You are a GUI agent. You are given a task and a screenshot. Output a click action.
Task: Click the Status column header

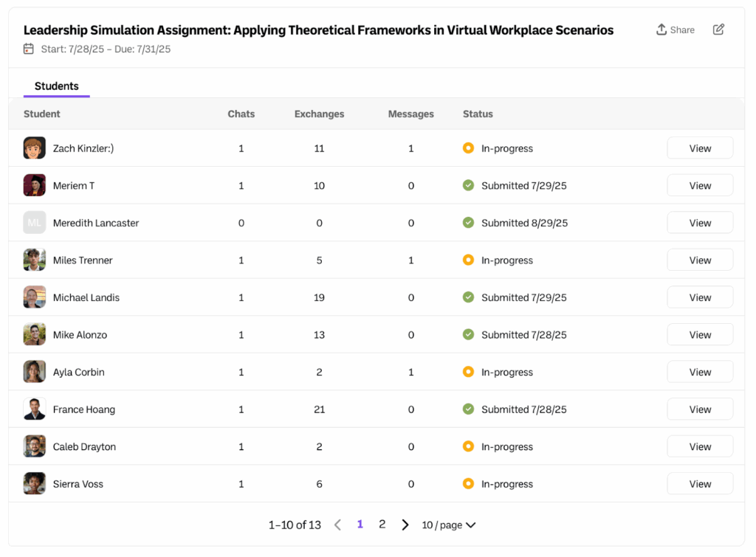coord(478,114)
